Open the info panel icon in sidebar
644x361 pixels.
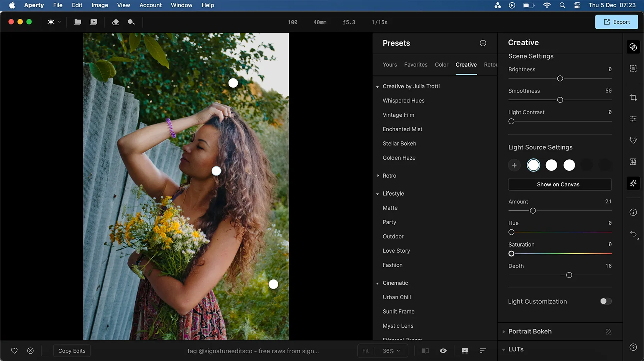633,212
